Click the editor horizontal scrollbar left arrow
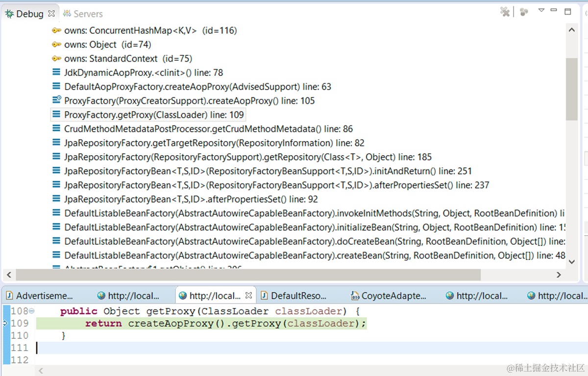The image size is (588, 376). (x=42, y=371)
